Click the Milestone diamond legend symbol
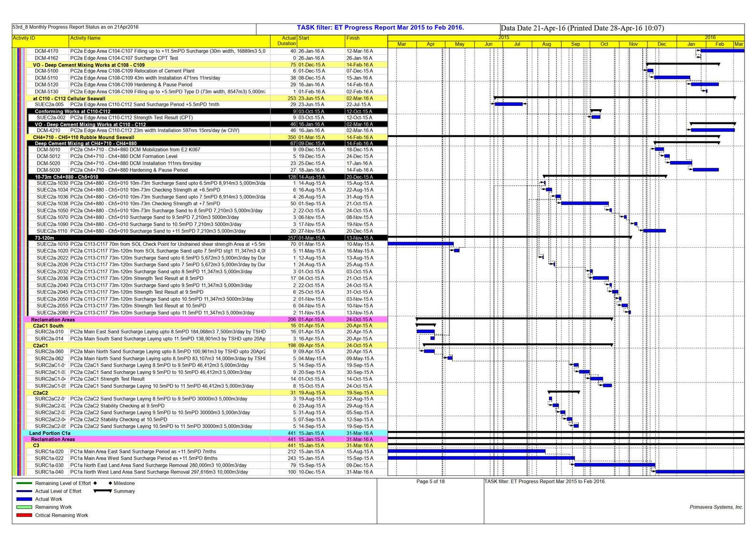756x535 pixels. coord(110,483)
